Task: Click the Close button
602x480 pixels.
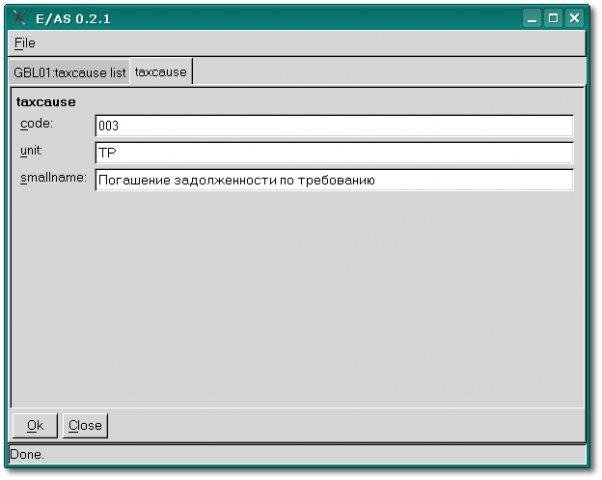Action: click(85, 425)
